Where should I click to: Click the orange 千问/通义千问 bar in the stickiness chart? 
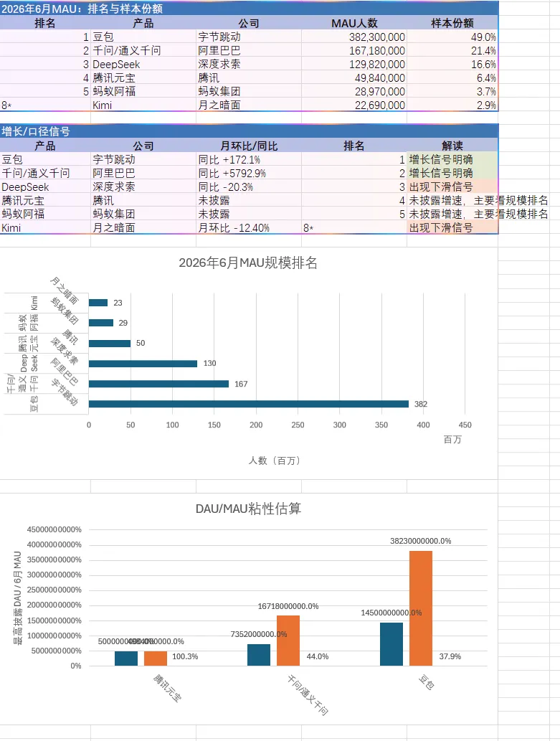pos(288,641)
